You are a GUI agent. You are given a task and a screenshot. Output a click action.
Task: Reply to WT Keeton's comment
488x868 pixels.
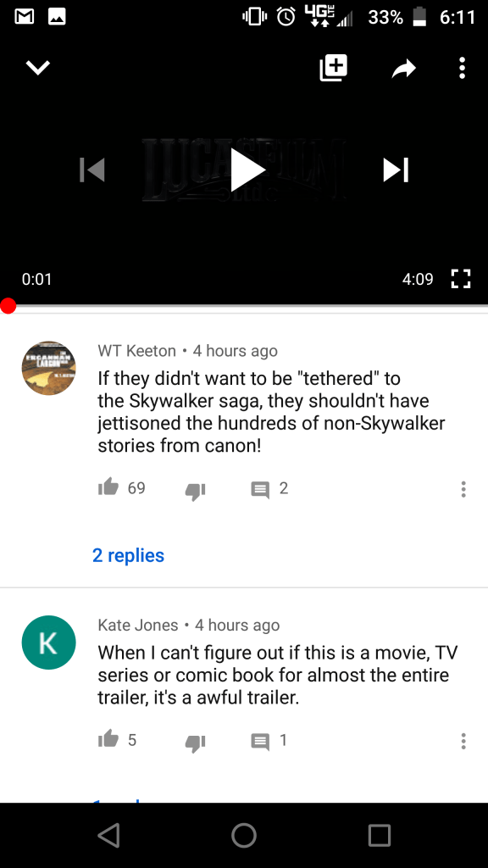(260, 489)
